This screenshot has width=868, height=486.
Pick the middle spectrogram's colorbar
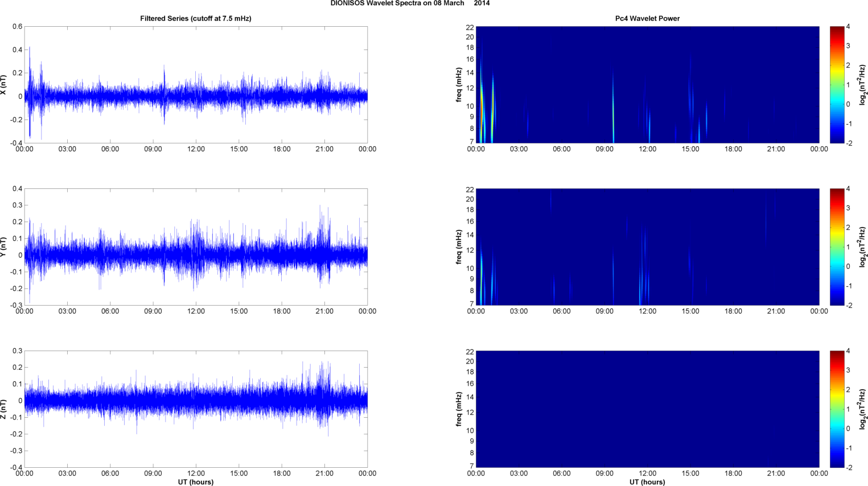(x=837, y=247)
